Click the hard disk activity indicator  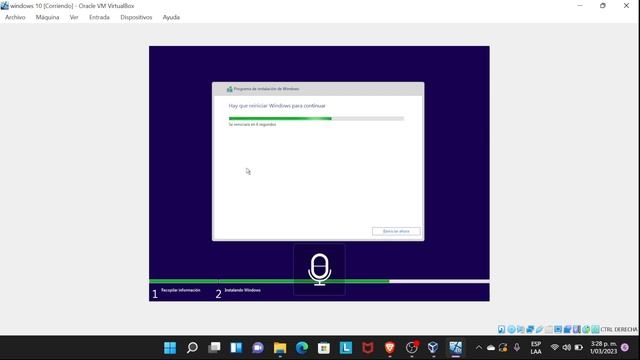pyautogui.click(x=502, y=329)
